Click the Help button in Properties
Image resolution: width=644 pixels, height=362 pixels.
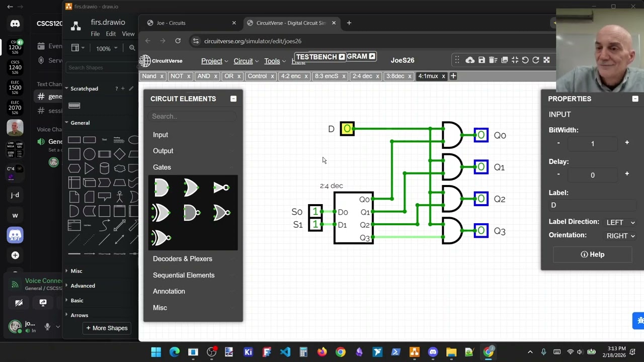(593, 254)
